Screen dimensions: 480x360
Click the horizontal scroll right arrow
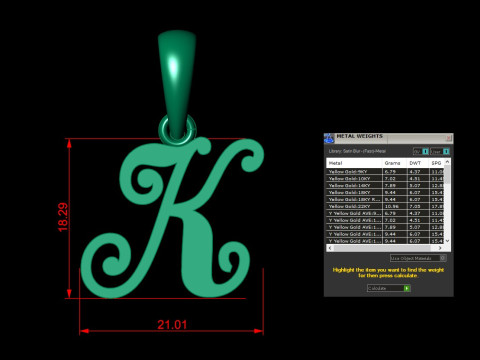(x=440, y=248)
